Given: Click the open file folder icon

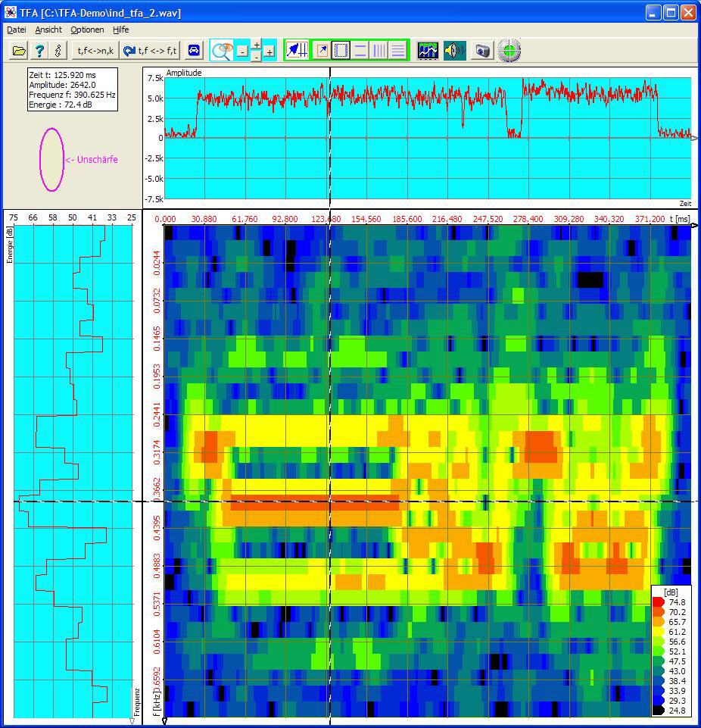Looking at the screenshot, I should 19,51.
